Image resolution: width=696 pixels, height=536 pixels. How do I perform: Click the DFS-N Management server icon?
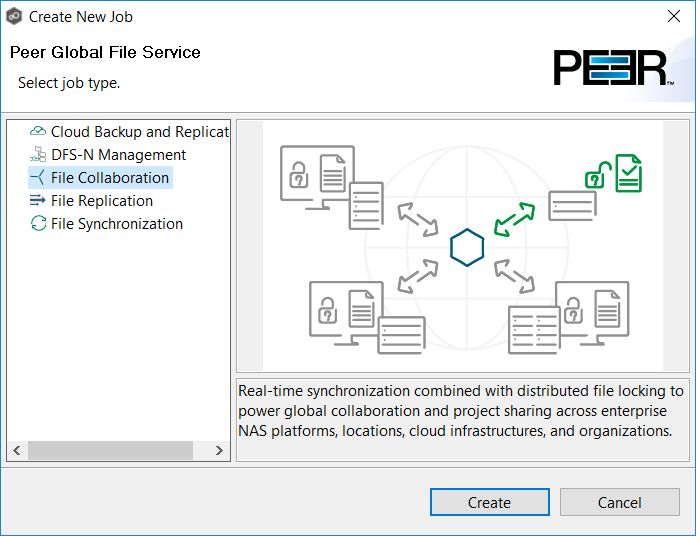(x=38, y=155)
